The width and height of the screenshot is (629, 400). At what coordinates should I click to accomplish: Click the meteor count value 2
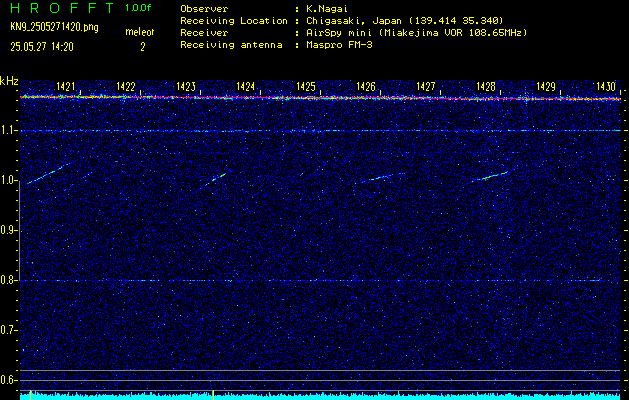click(143, 47)
